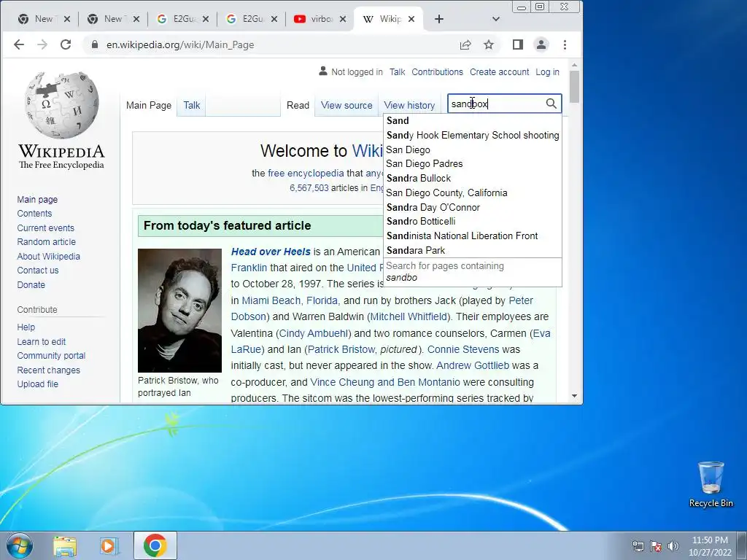The image size is (747, 560).
Task: Switch to the second New Tab tab
Action: pos(113,19)
